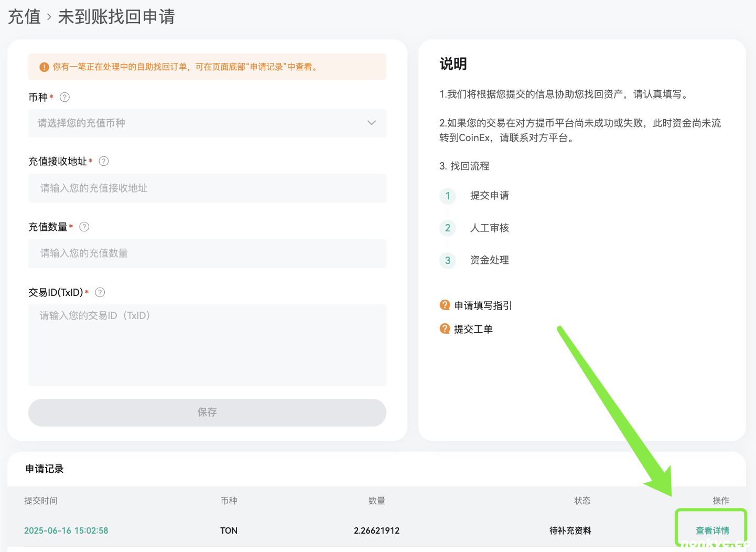Click the 提交时间 column header
756x552 pixels.
pyautogui.click(x=41, y=501)
